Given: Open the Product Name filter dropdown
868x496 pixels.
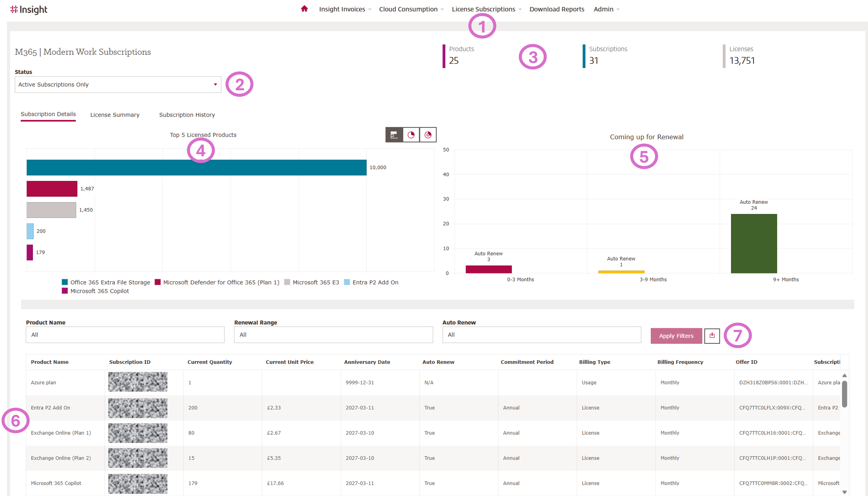Looking at the screenshot, I should click(125, 335).
